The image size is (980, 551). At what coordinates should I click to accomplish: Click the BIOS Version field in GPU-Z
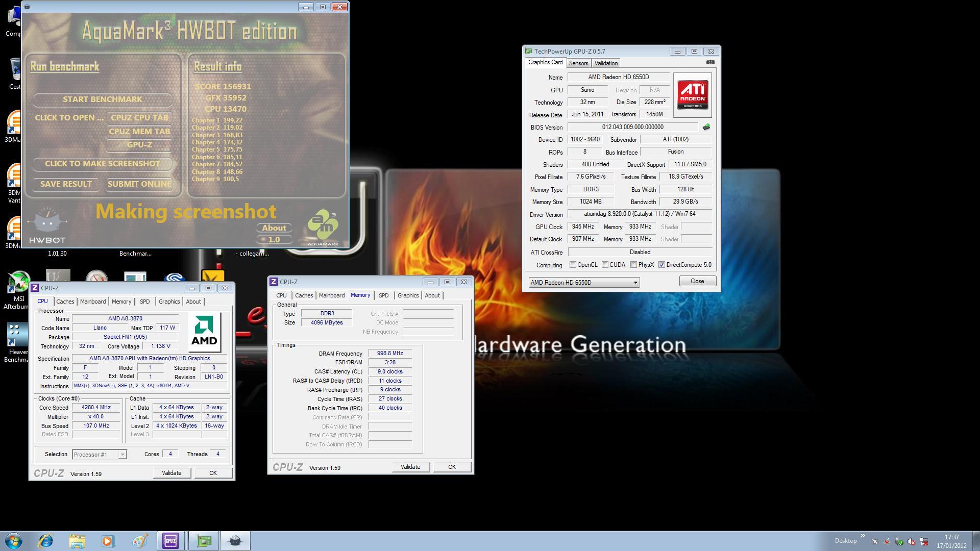pyautogui.click(x=632, y=127)
